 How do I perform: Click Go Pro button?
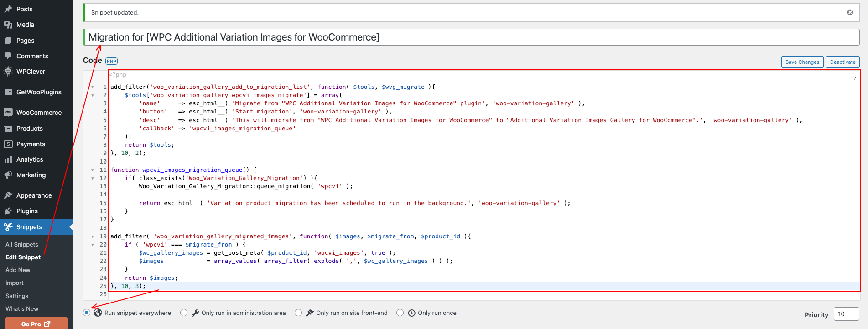point(36,324)
